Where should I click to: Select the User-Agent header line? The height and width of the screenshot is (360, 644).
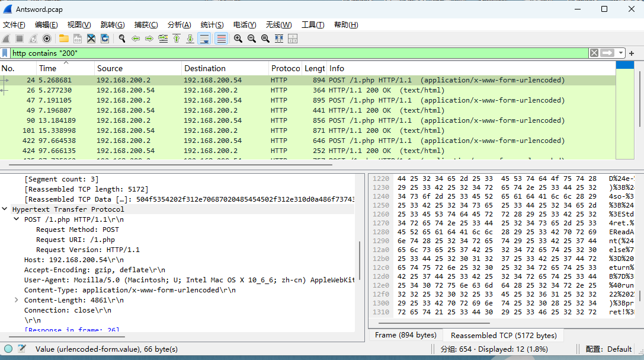190,280
